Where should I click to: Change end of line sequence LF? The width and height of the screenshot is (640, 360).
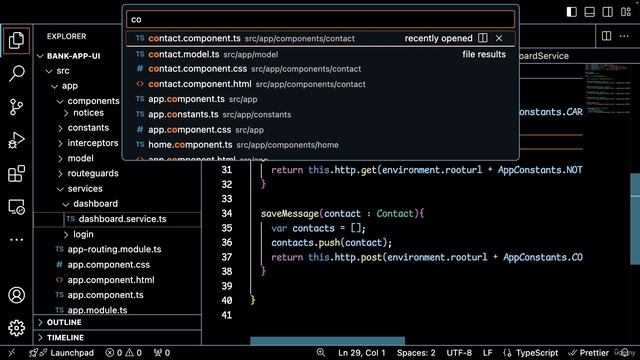487,353
